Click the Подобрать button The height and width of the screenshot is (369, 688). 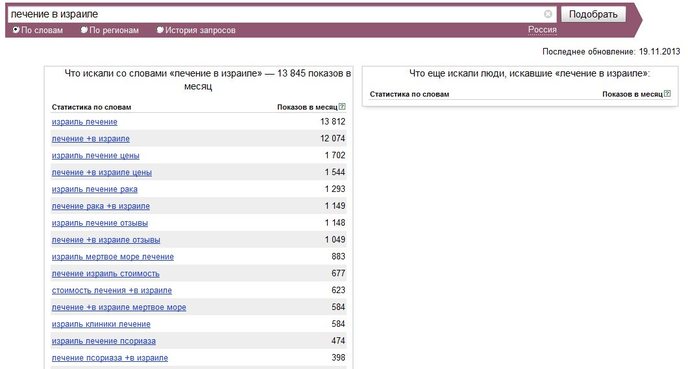click(593, 14)
